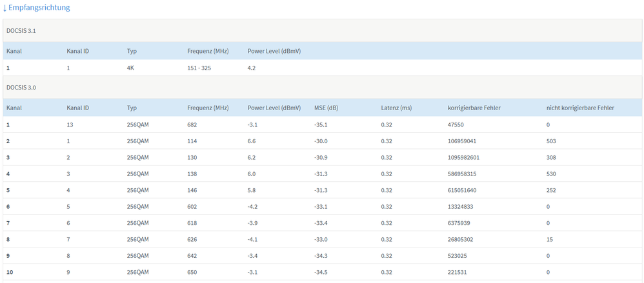Click uncorrectable errors value 252
Screen dimensions: 644x283
(551, 190)
